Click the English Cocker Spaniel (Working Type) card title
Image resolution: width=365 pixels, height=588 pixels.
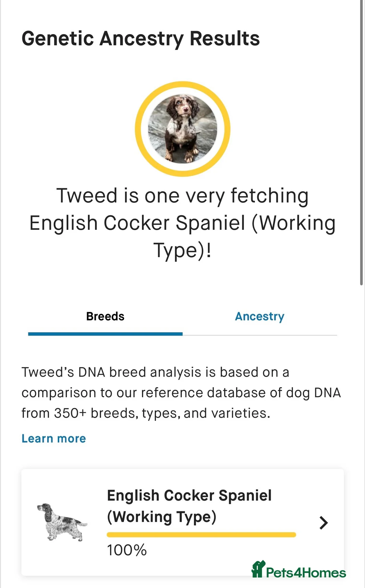pyautogui.click(x=189, y=506)
